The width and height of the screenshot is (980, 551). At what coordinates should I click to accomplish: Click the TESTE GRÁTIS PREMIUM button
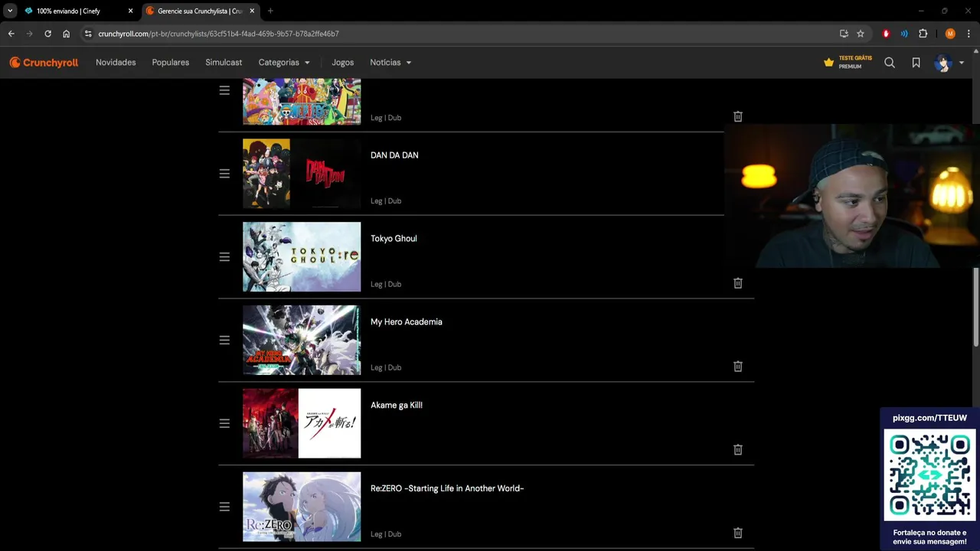[848, 63]
